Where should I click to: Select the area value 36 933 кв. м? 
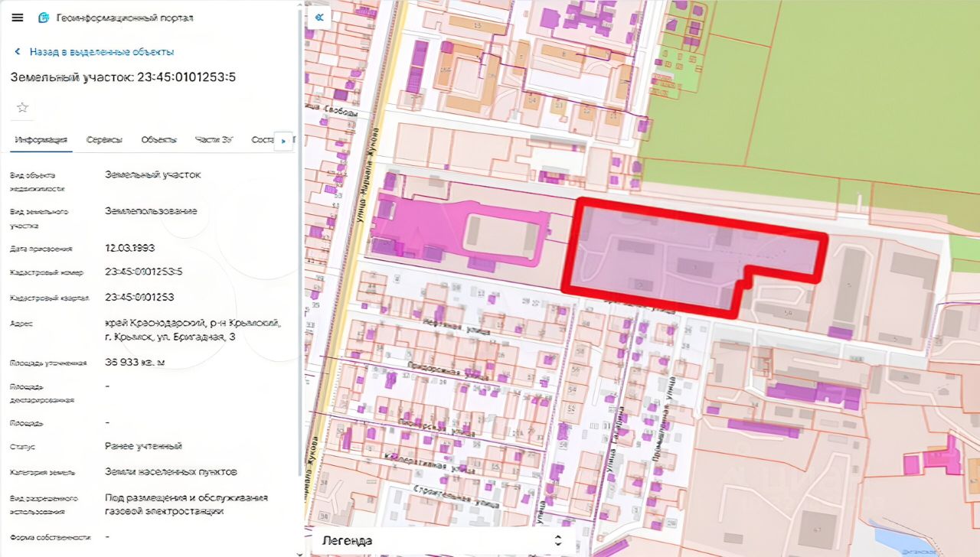point(135,363)
